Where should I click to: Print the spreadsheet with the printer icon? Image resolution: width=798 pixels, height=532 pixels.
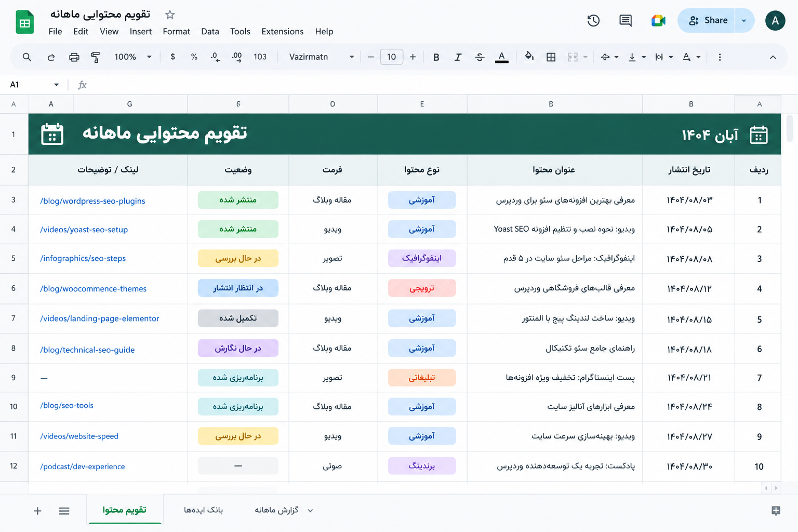74,57
